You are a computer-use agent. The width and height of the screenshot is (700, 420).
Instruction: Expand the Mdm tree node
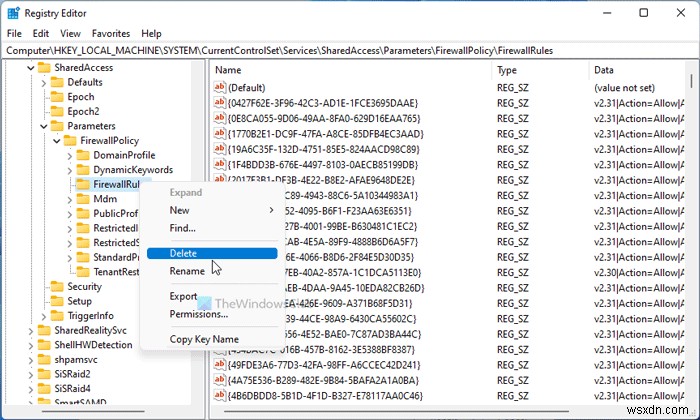(69, 200)
